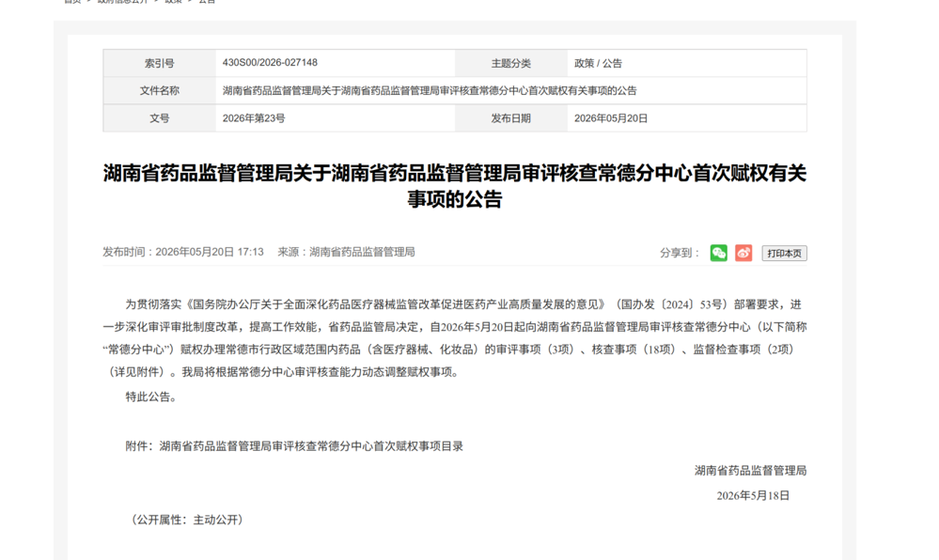
Task: Click the 打印本页 print button
Action: [785, 254]
